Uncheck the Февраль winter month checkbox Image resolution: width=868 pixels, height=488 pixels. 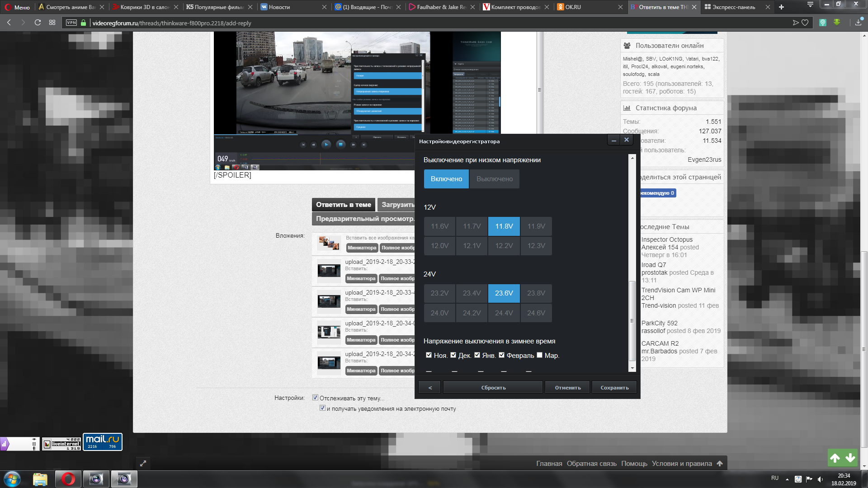click(501, 355)
